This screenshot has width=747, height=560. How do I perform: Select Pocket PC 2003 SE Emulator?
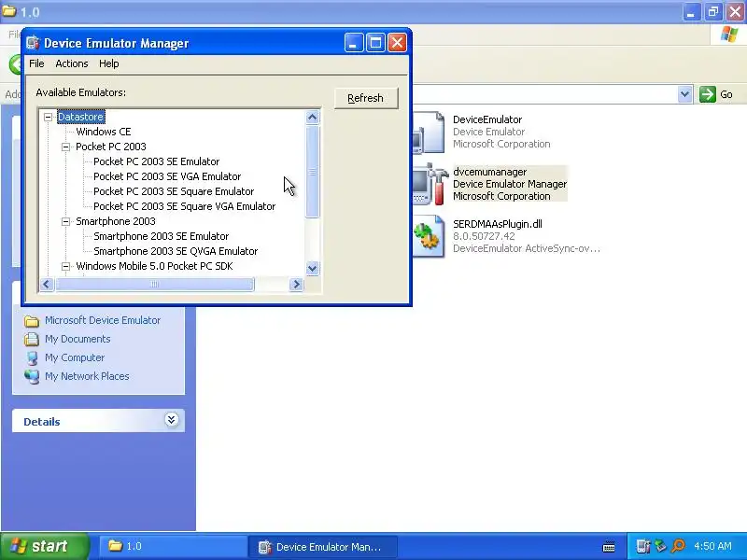tap(156, 161)
